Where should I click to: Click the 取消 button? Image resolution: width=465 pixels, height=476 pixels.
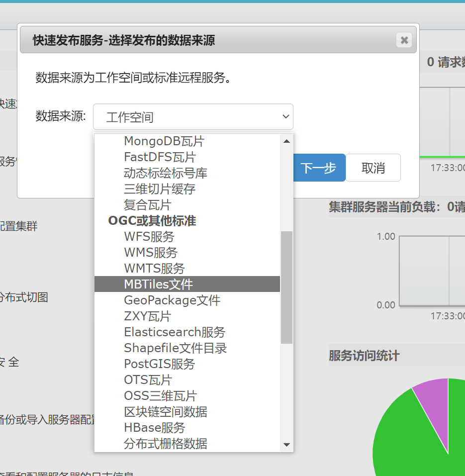tap(373, 168)
